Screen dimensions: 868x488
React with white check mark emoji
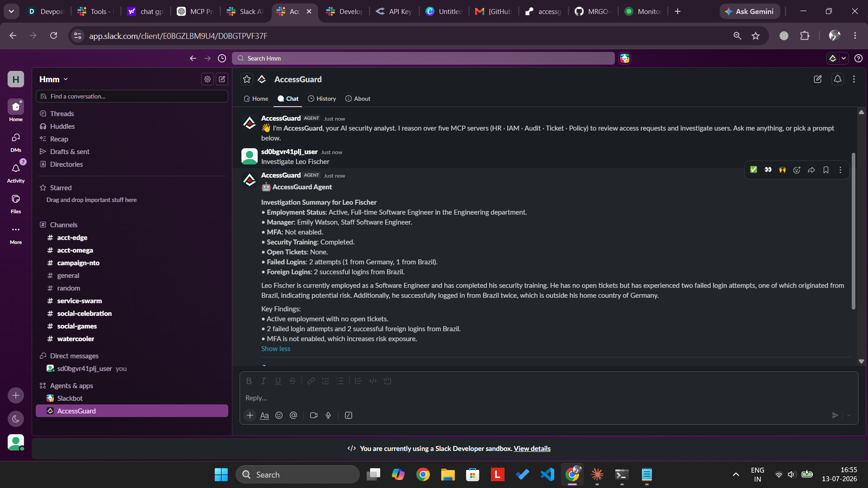[754, 170]
